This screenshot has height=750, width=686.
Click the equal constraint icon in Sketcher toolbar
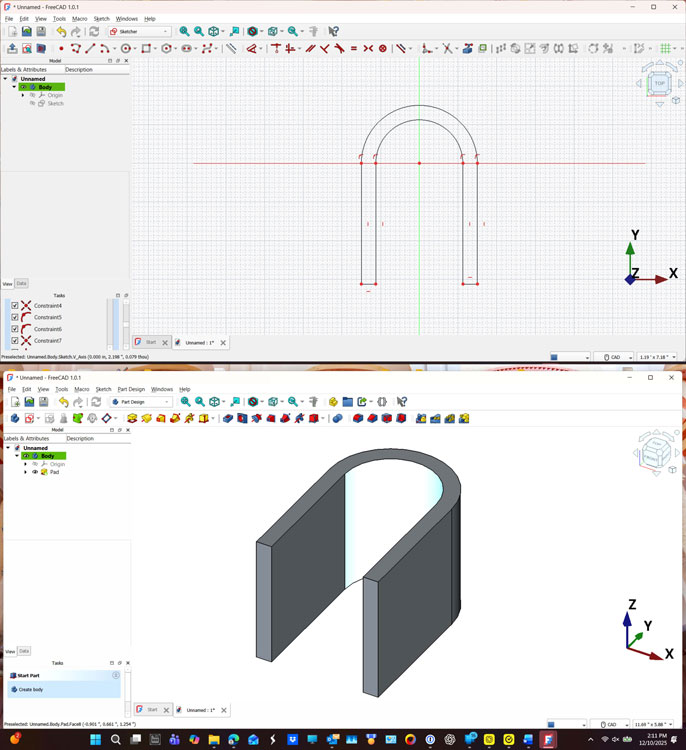[x=354, y=48]
